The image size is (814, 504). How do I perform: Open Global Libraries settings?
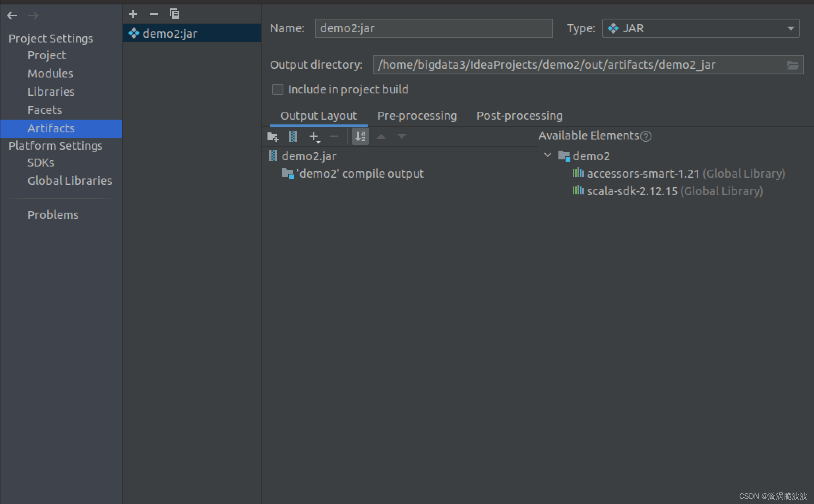[x=70, y=181]
